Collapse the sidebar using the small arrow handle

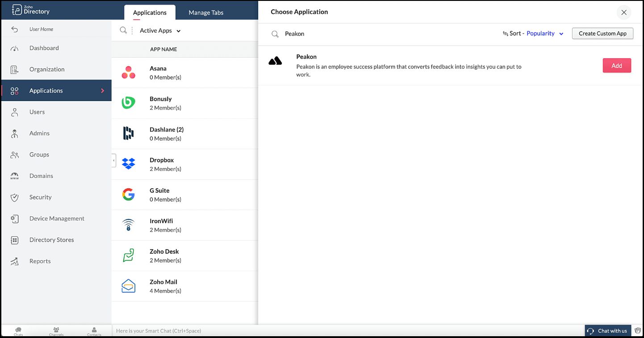click(x=114, y=160)
